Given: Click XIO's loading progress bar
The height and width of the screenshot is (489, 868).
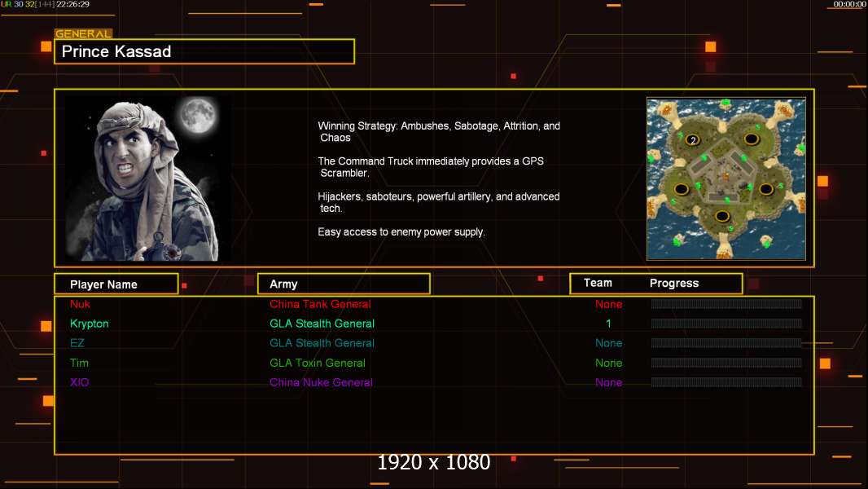Looking at the screenshot, I should click(x=726, y=382).
